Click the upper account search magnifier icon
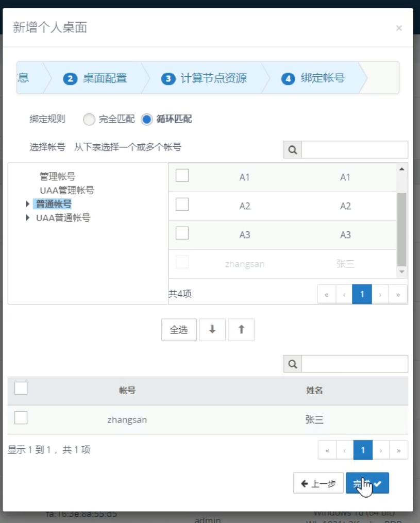The height and width of the screenshot is (523, 420). click(x=293, y=150)
